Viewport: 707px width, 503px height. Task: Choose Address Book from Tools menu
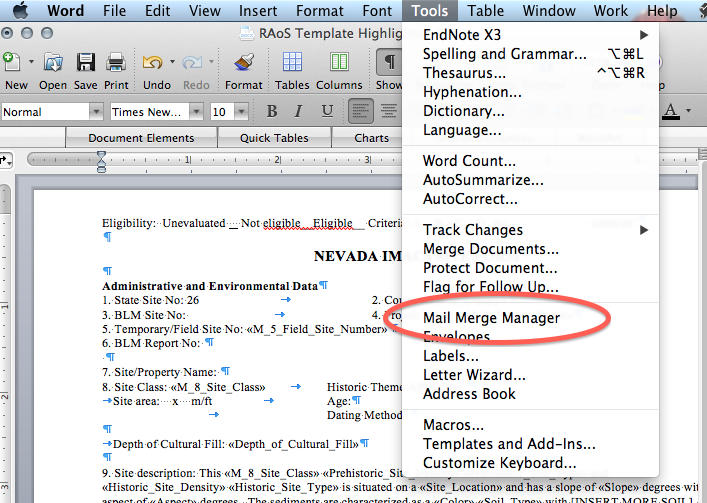530,394
